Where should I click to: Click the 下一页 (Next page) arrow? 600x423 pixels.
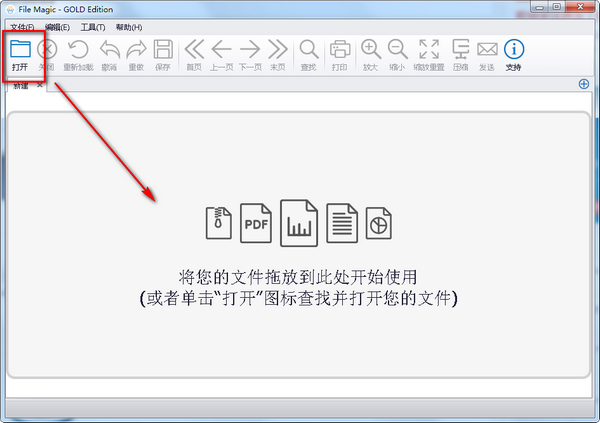[250, 49]
